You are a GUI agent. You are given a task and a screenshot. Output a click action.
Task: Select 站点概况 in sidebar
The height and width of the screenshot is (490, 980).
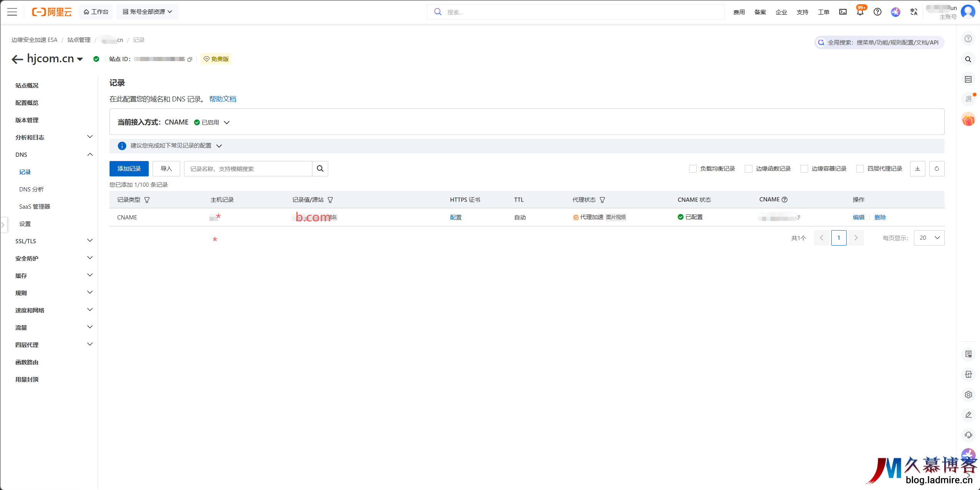(27, 85)
